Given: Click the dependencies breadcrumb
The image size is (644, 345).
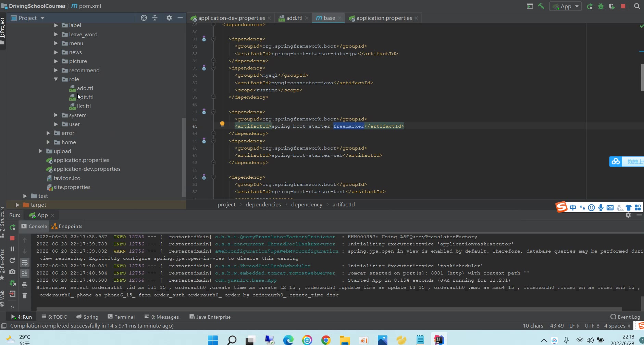Looking at the screenshot, I should point(263,204).
